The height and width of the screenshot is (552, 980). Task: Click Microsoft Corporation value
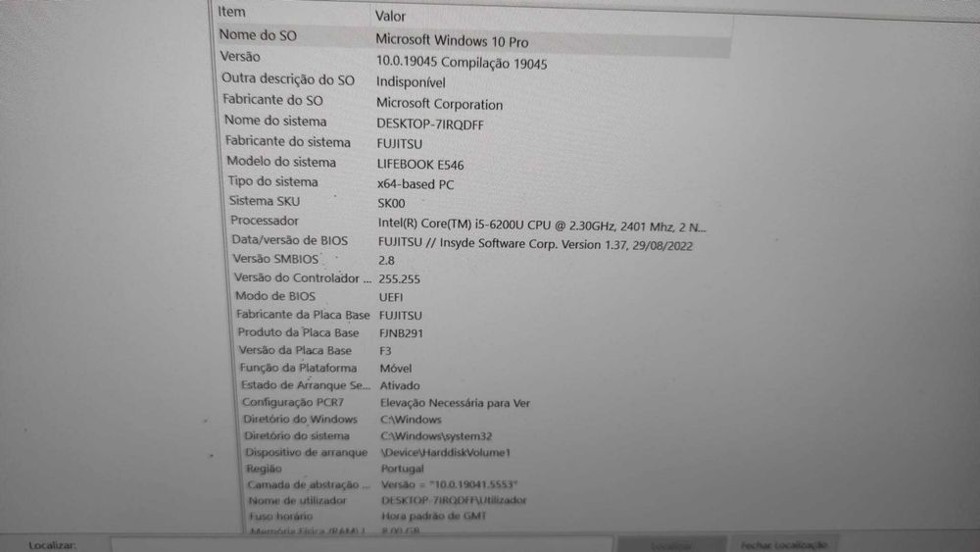439,104
